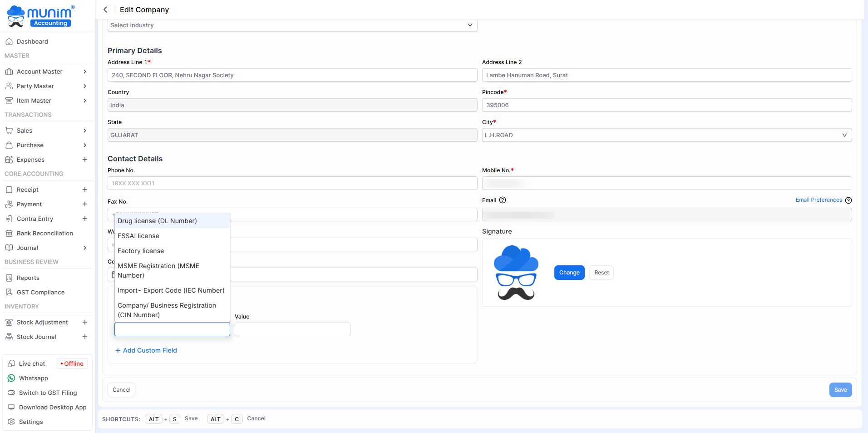Pick Import-Export Code (IEC Number) option

171,290
